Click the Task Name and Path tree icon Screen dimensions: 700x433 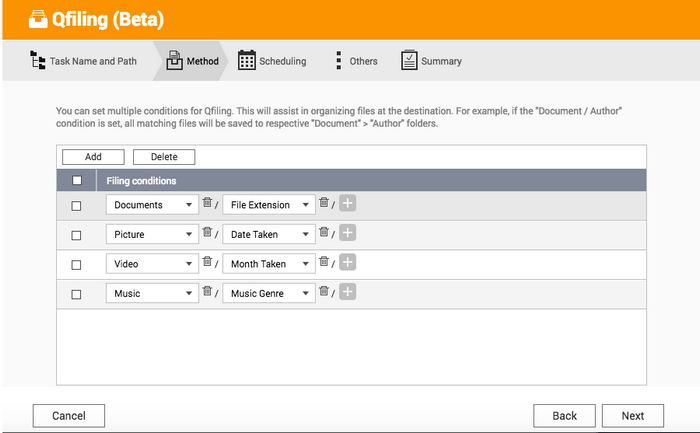[x=38, y=60]
